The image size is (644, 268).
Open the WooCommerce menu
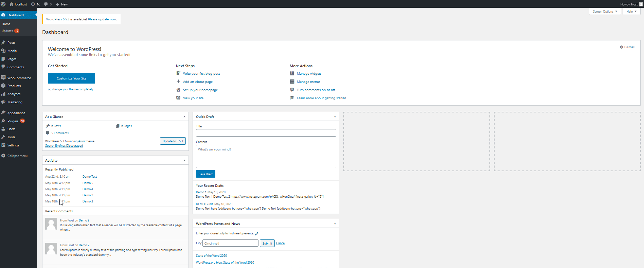[18, 78]
